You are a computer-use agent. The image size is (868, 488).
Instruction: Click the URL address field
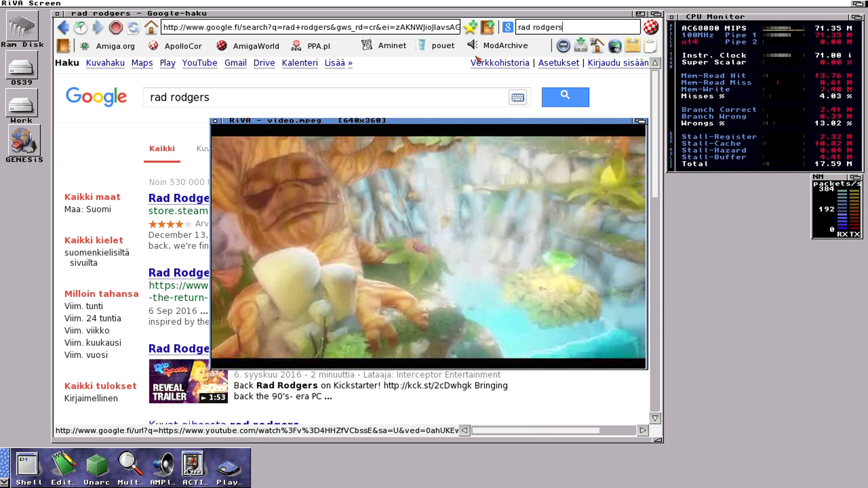[311, 27]
